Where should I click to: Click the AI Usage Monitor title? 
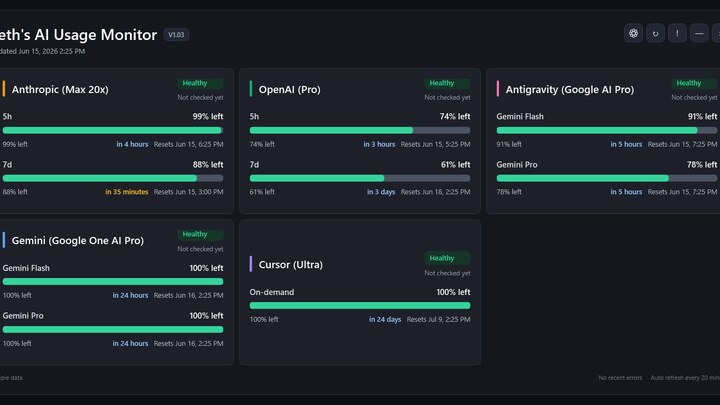pyautogui.click(x=79, y=35)
